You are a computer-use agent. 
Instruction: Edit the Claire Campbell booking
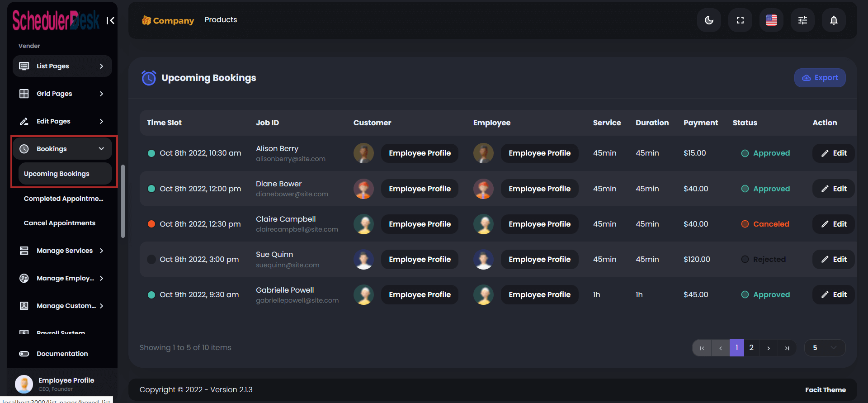[x=834, y=224]
